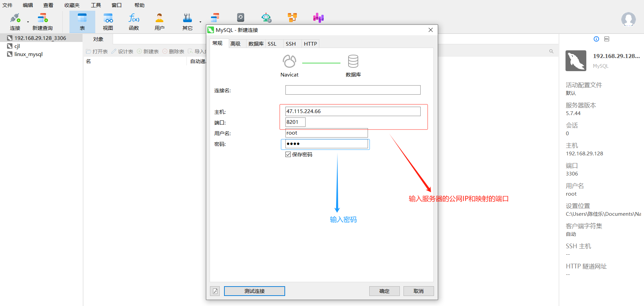Switch to the 数据库 tab in dialog
This screenshot has height=306, width=644.
[x=256, y=44]
